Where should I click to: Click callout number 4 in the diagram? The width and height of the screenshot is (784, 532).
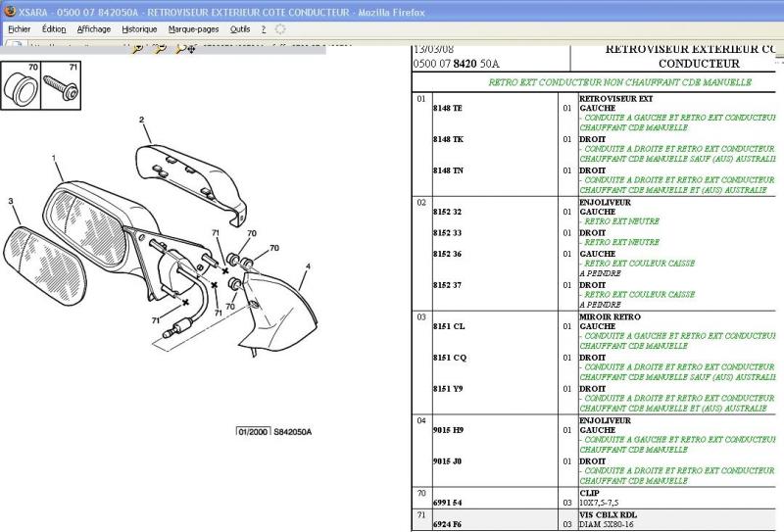308,266
